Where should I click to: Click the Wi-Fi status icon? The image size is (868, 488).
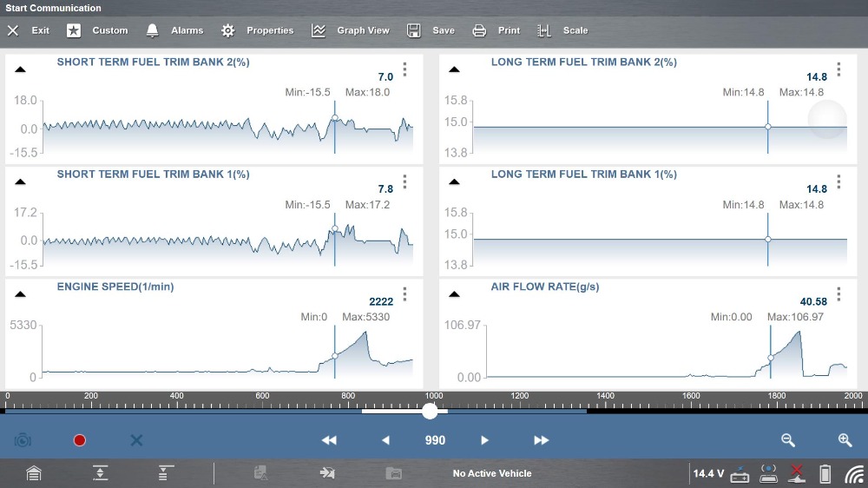point(855,473)
